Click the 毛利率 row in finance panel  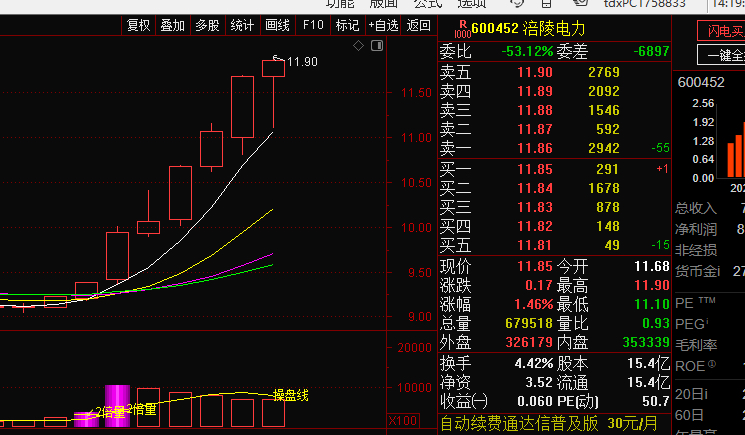tap(710, 345)
